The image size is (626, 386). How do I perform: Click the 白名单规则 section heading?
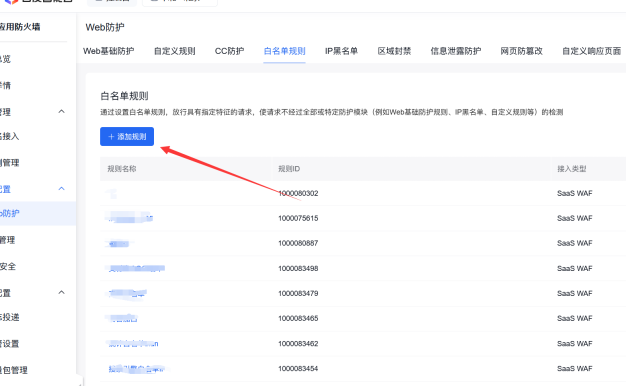point(124,96)
